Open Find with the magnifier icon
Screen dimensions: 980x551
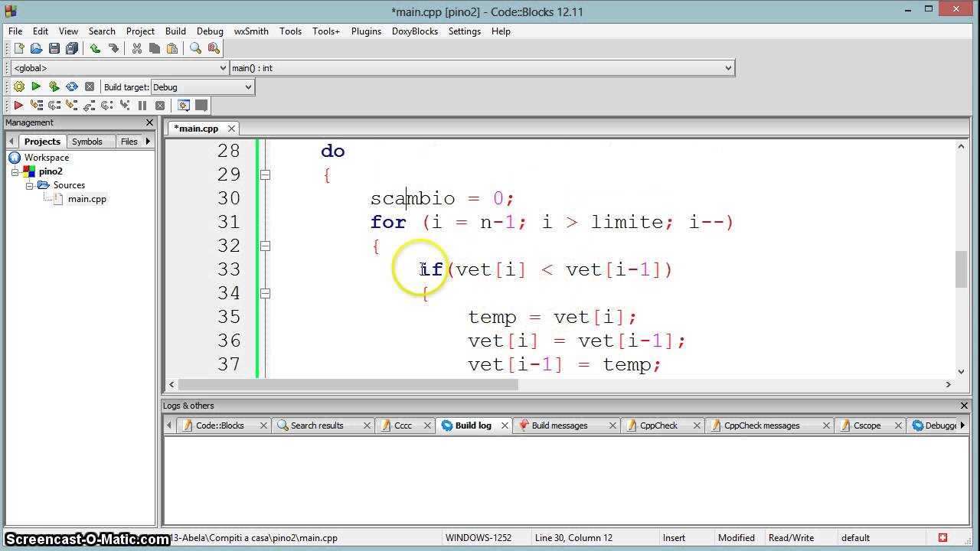click(x=195, y=48)
